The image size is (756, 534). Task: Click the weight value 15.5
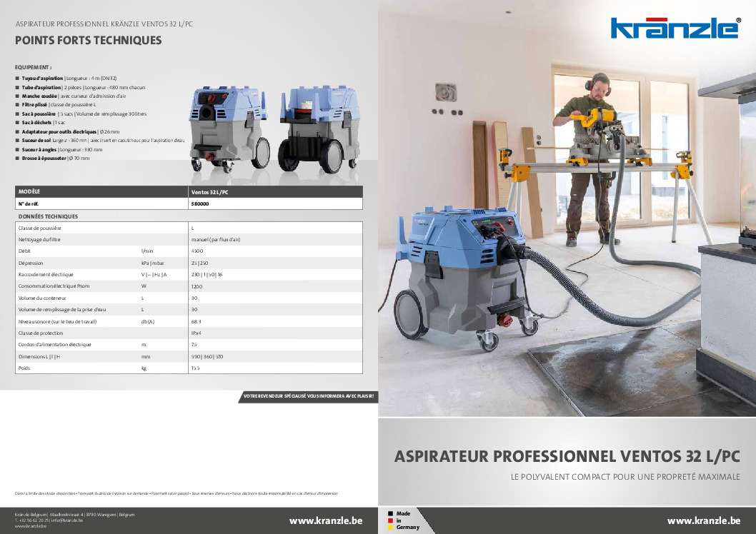point(195,368)
